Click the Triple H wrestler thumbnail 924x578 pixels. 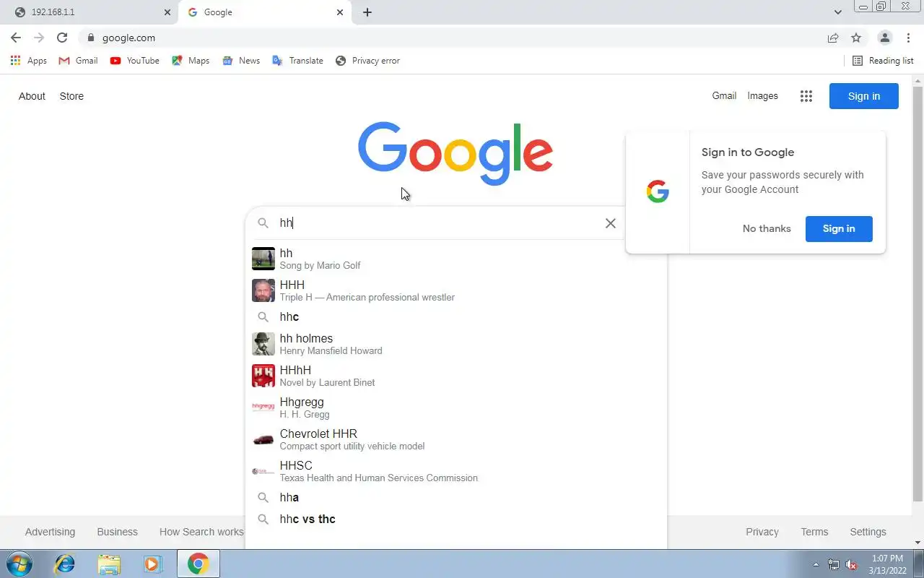(x=263, y=290)
